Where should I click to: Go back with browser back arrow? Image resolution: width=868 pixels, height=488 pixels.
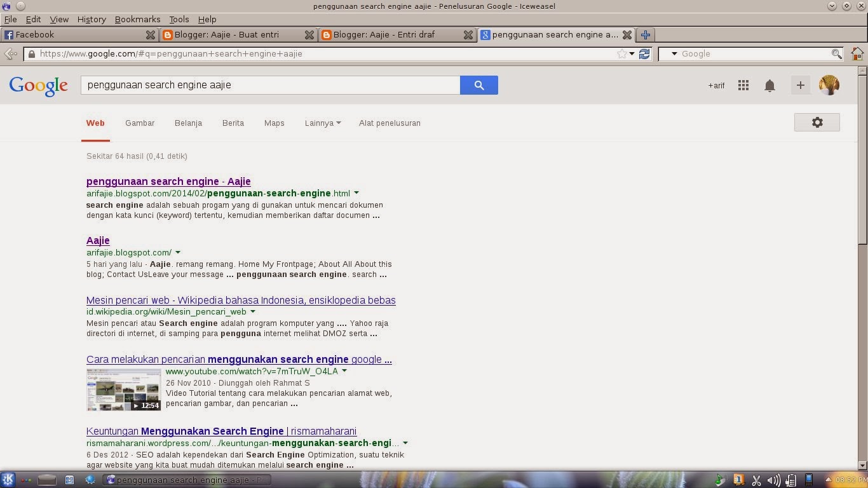coord(10,54)
